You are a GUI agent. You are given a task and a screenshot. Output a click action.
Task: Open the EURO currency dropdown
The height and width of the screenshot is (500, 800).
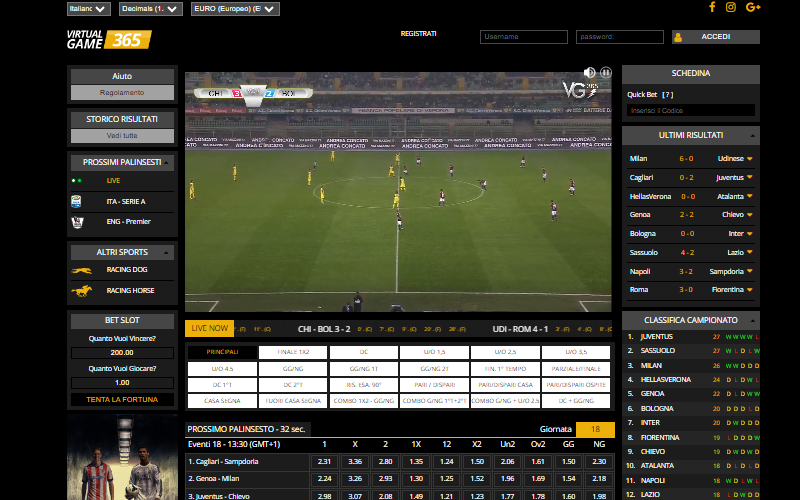tap(235, 9)
